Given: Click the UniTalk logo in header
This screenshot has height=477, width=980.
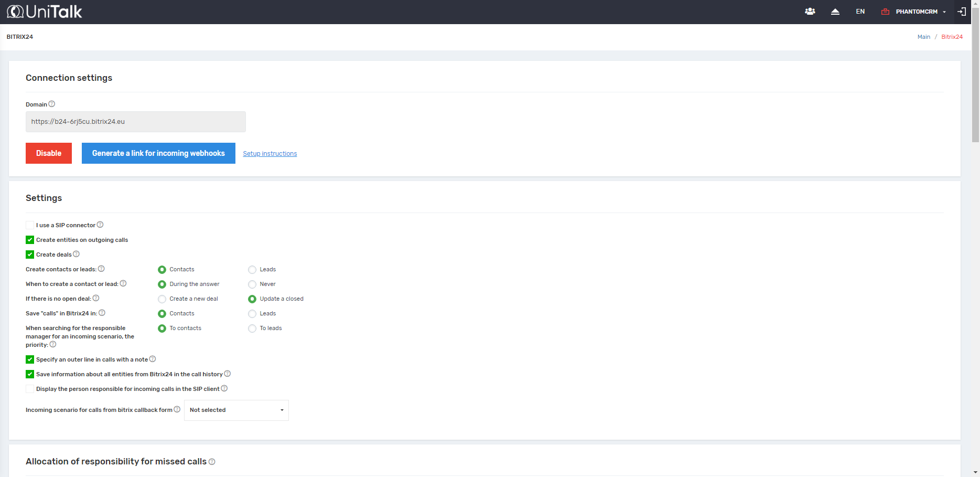Looking at the screenshot, I should pos(45,12).
